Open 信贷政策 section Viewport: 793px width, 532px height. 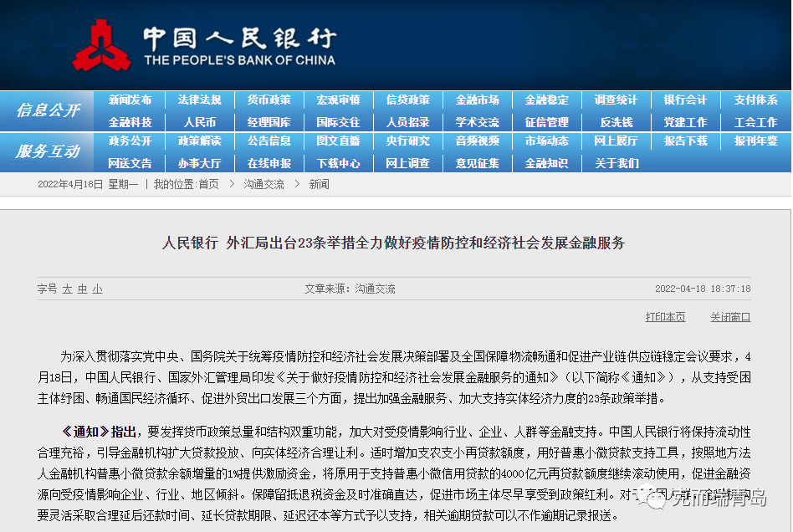click(407, 100)
